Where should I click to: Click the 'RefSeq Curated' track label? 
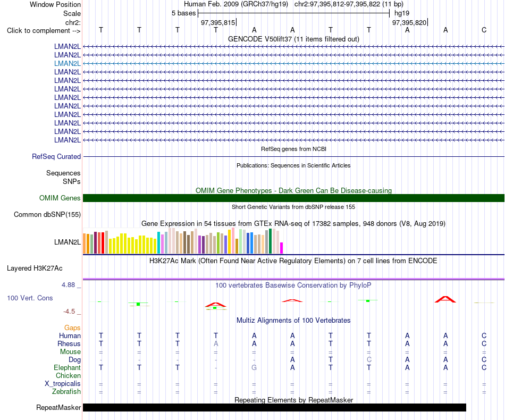pyautogui.click(x=56, y=156)
